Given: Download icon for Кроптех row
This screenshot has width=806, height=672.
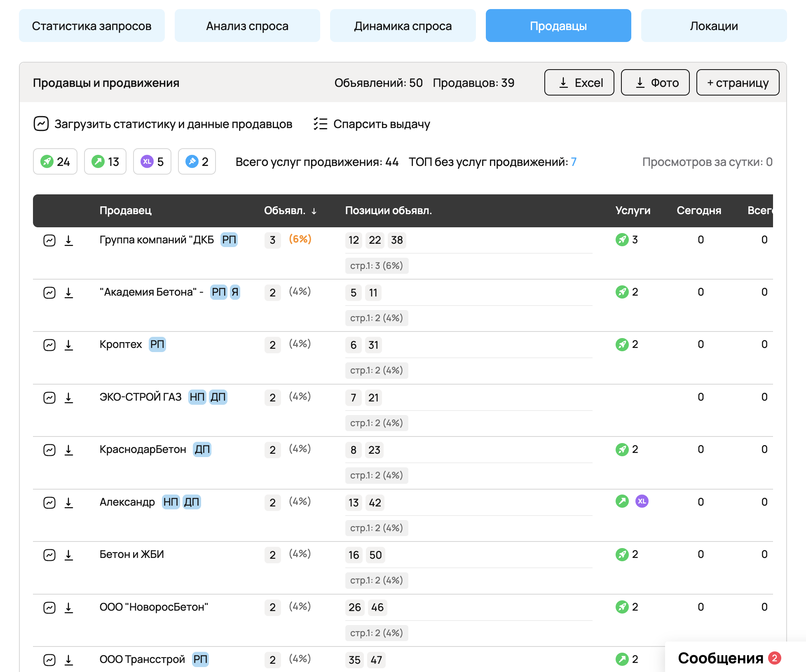Looking at the screenshot, I should pos(69,345).
